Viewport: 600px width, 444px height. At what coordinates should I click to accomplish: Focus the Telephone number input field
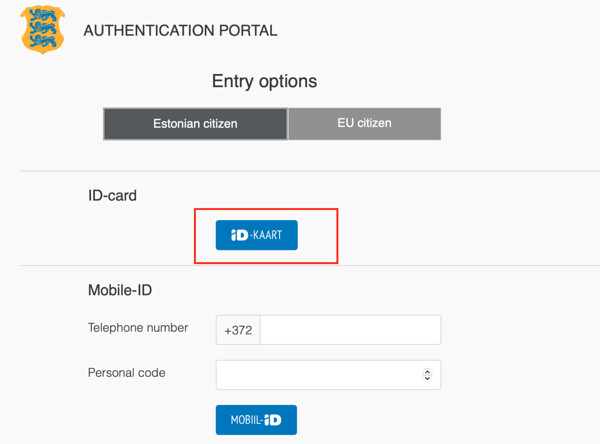coord(351,330)
